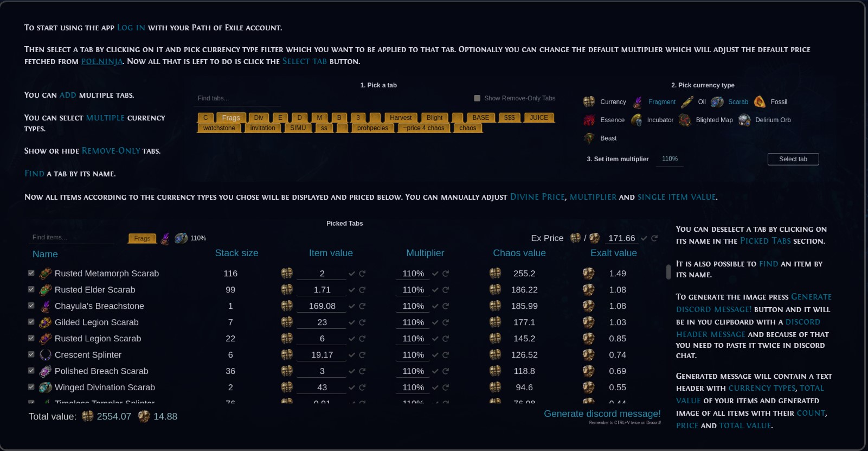Uncheck the Rusted Elder Scarab row

pos(31,290)
